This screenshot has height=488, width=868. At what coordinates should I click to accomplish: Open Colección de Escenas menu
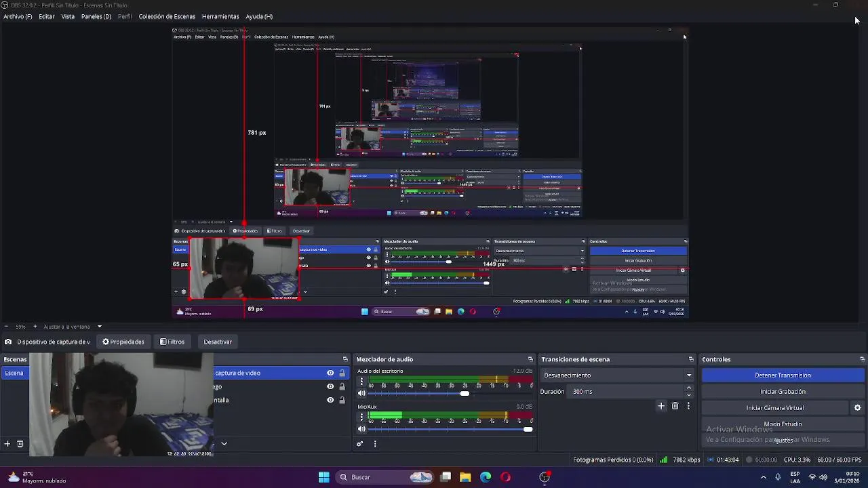pos(167,16)
